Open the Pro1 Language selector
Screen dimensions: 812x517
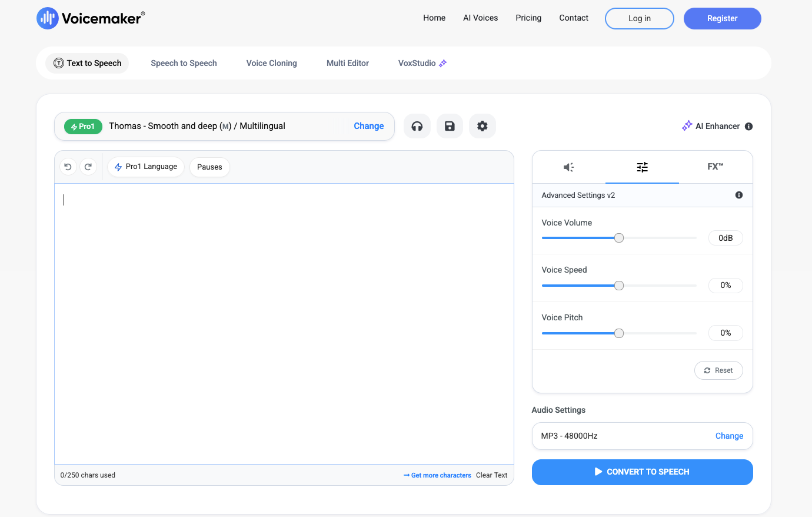pyautogui.click(x=146, y=167)
